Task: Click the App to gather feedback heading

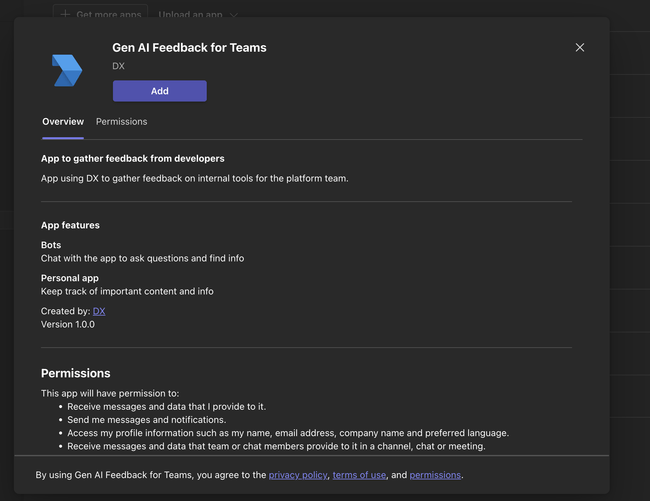Action: [x=132, y=158]
